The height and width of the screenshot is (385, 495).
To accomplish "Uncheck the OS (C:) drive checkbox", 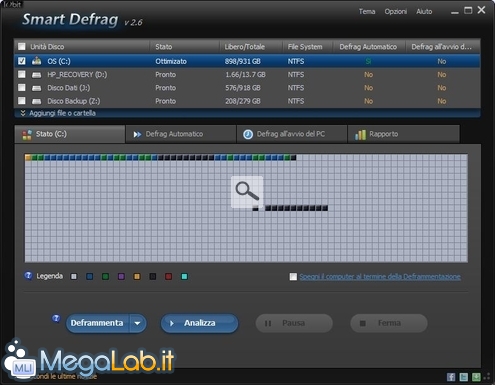I will [x=22, y=61].
